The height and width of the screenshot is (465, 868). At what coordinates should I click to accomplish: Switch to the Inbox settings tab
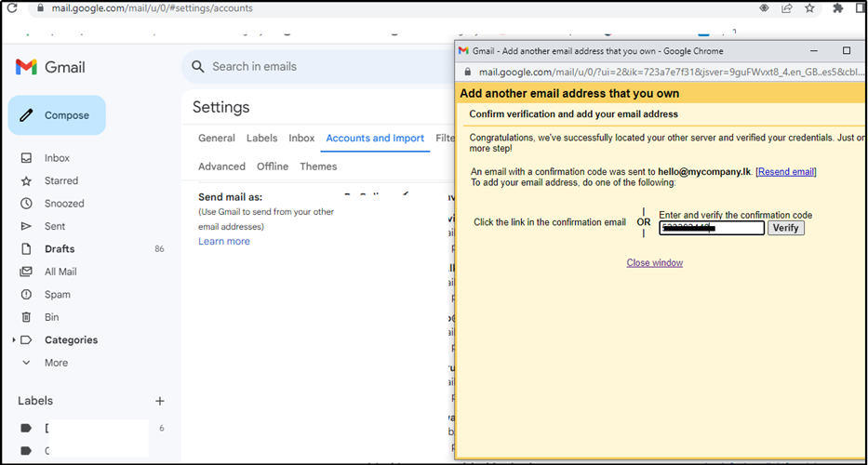301,138
